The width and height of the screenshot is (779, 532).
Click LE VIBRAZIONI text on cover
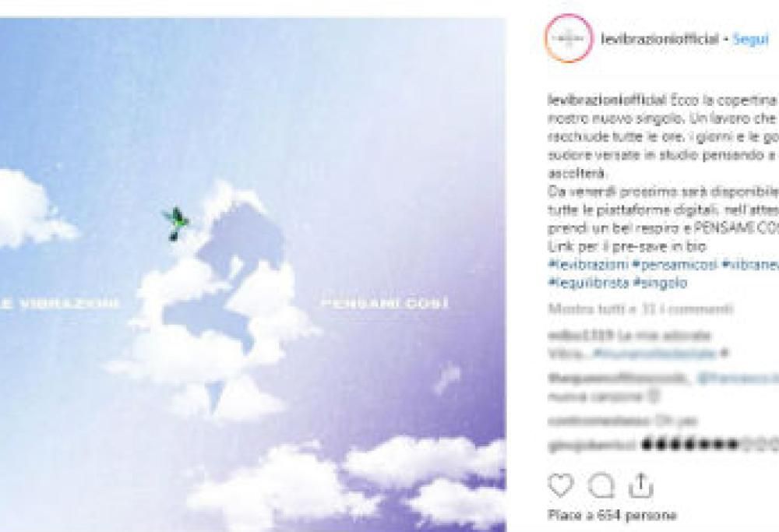[x=60, y=303]
